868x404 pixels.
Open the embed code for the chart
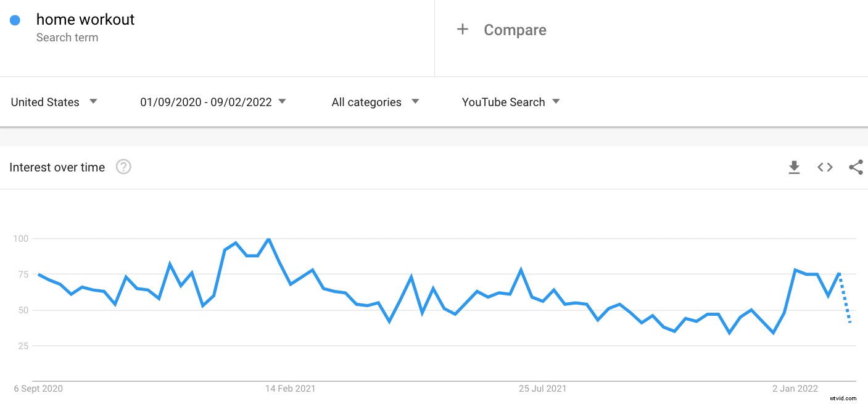coord(825,167)
